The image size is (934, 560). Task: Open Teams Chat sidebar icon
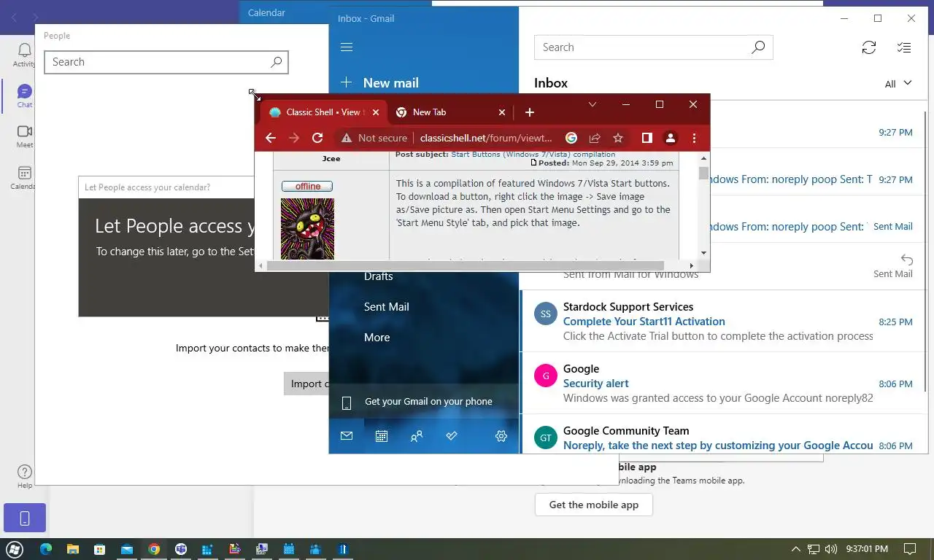(24, 96)
